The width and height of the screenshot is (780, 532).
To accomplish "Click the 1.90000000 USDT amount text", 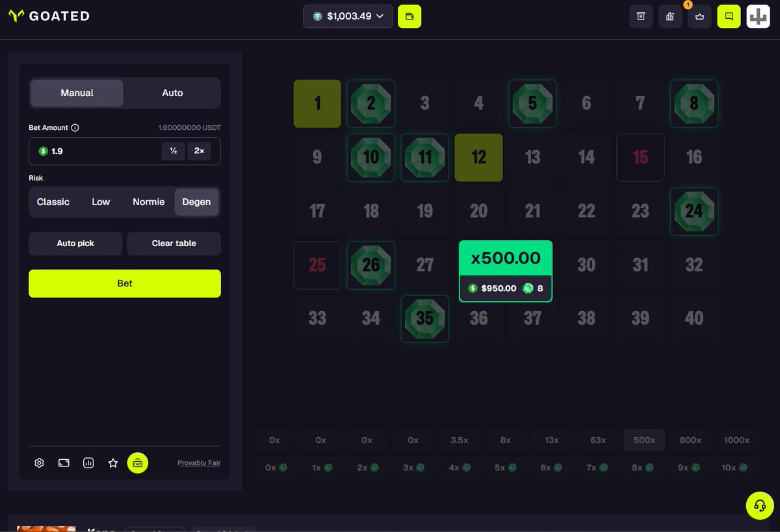I will pyautogui.click(x=189, y=128).
